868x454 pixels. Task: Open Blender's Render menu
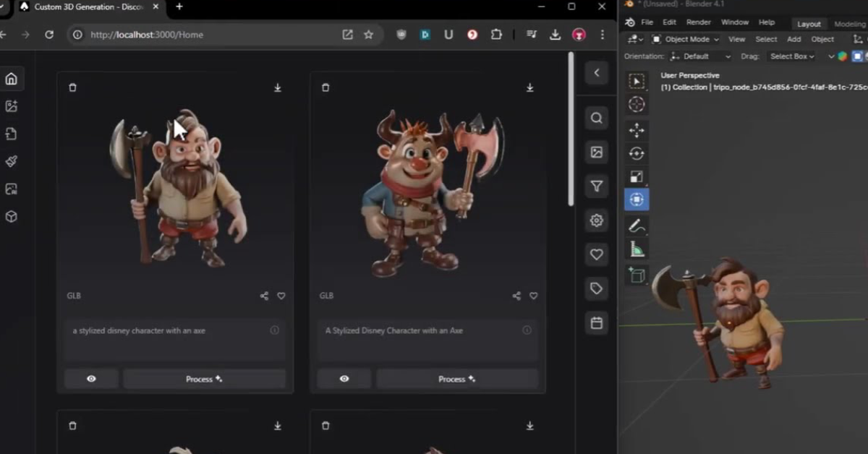[698, 22]
